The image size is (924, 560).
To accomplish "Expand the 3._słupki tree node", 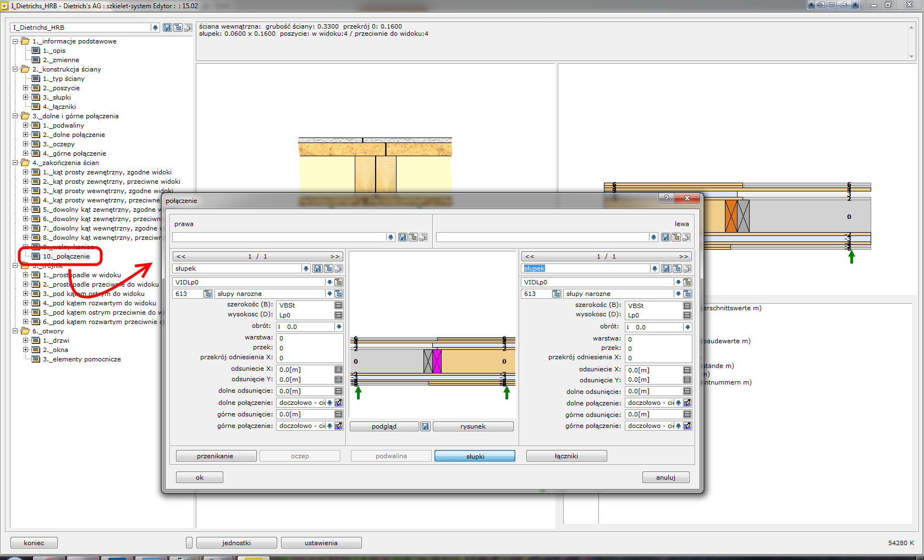I will click(26, 97).
